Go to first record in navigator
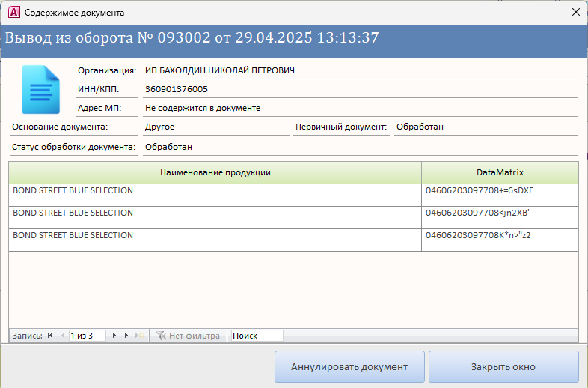 [50, 336]
